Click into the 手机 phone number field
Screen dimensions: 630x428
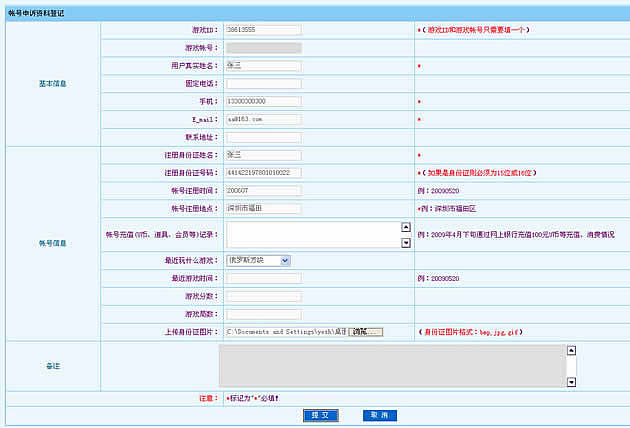tap(263, 101)
